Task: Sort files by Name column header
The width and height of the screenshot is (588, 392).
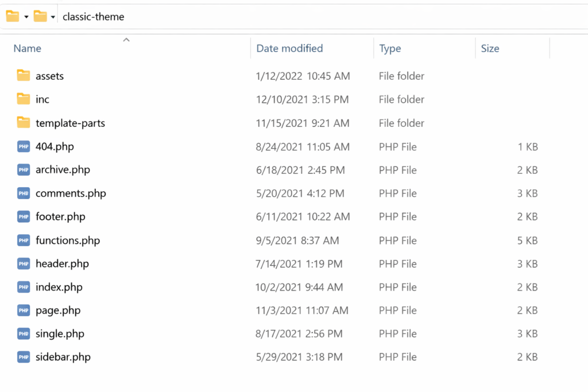Action: click(x=28, y=49)
